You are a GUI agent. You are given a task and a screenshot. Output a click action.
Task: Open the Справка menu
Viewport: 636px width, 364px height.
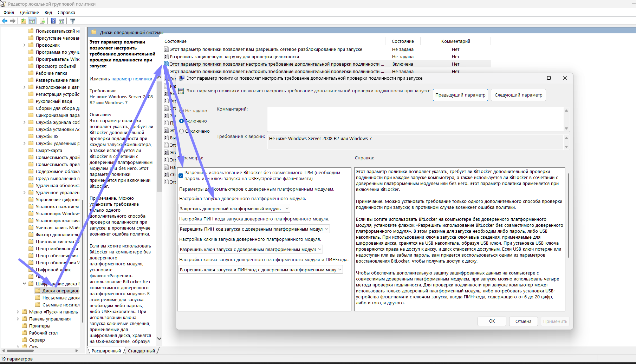pos(66,12)
